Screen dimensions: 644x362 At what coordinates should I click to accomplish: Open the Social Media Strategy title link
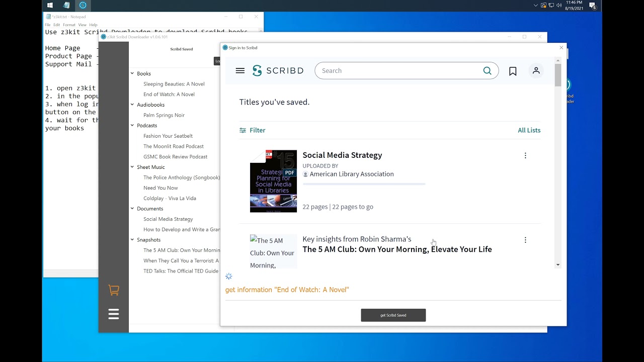pos(342,155)
